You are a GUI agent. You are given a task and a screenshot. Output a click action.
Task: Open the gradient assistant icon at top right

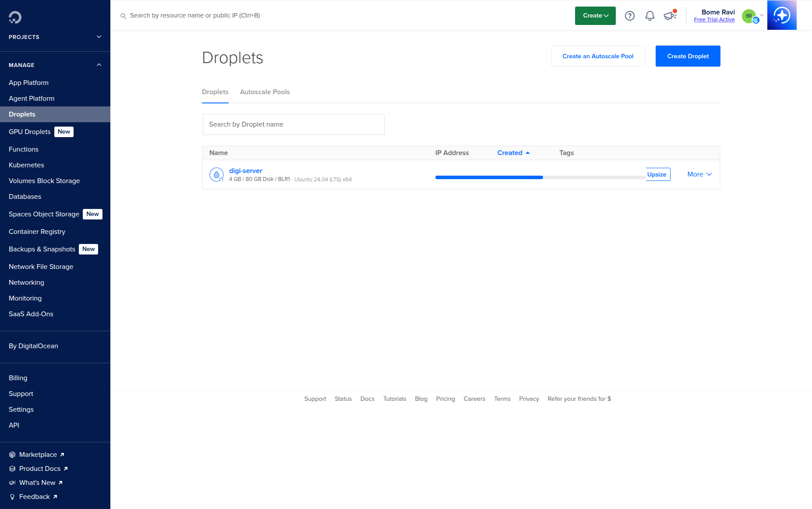[x=782, y=15]
